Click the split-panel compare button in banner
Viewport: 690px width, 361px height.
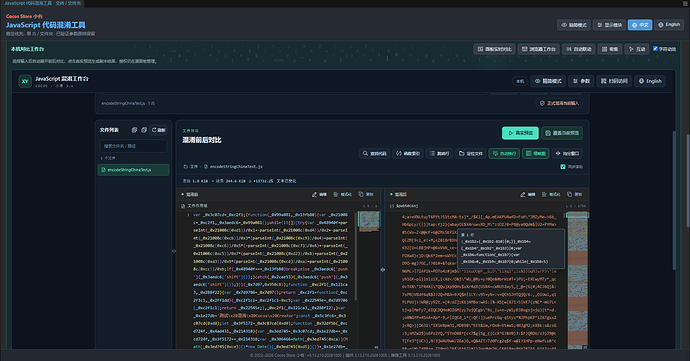click(x=494, y=49)
